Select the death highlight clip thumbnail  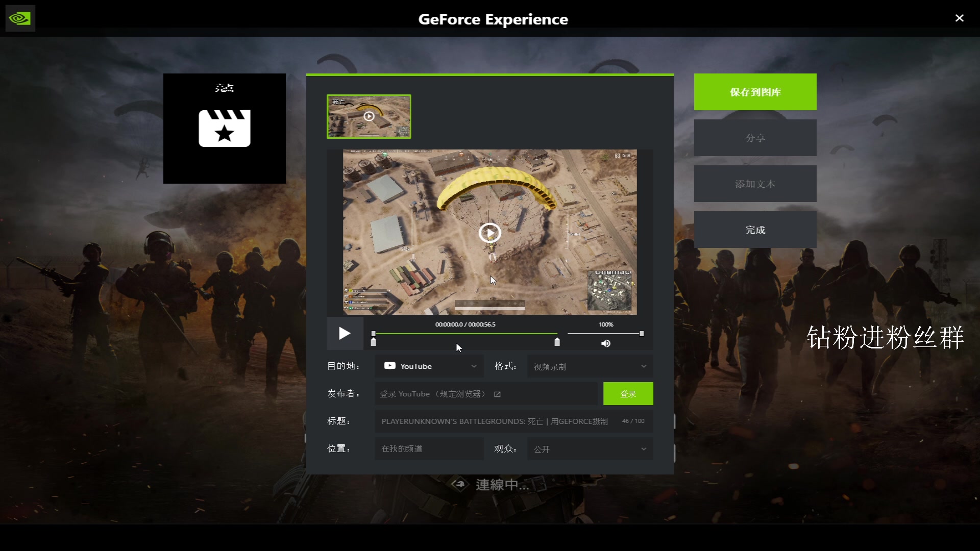[x=369, y=116]
